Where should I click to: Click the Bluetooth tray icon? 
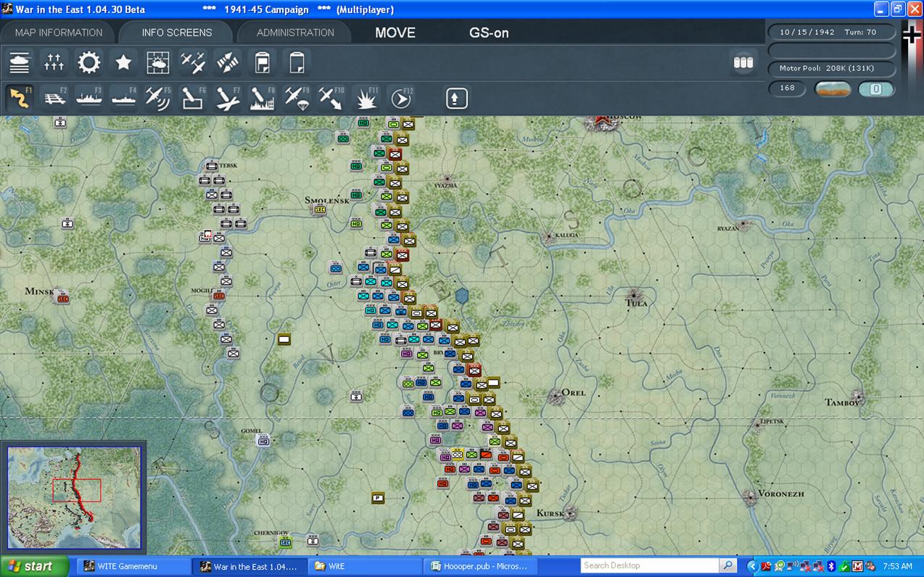[x=832, y=566]
